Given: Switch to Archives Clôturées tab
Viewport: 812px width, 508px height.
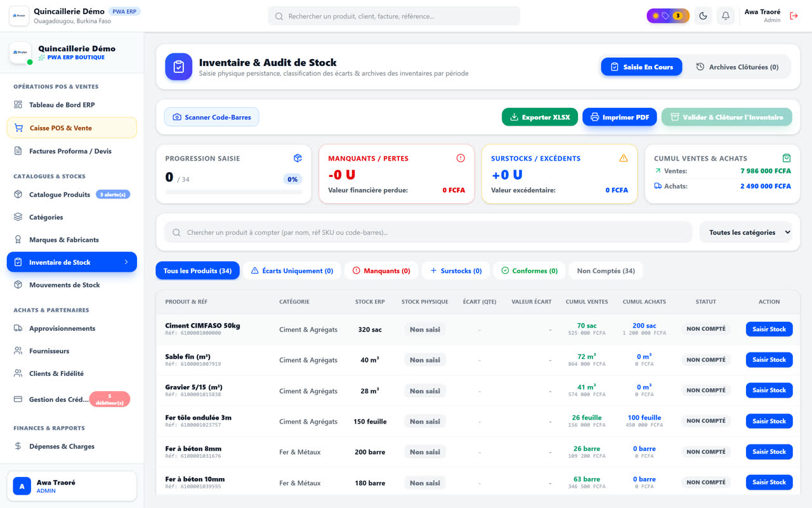Looking at the screenshot, I should (x=737, y=67).
